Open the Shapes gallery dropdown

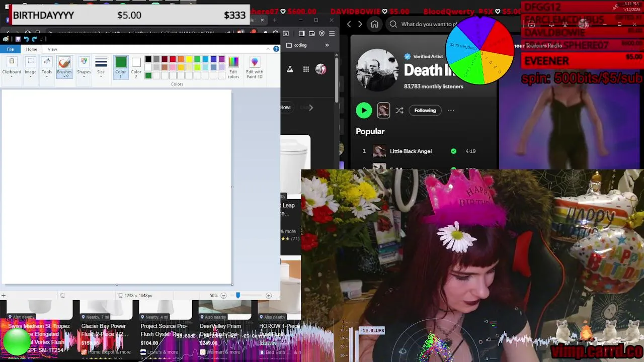84,67
